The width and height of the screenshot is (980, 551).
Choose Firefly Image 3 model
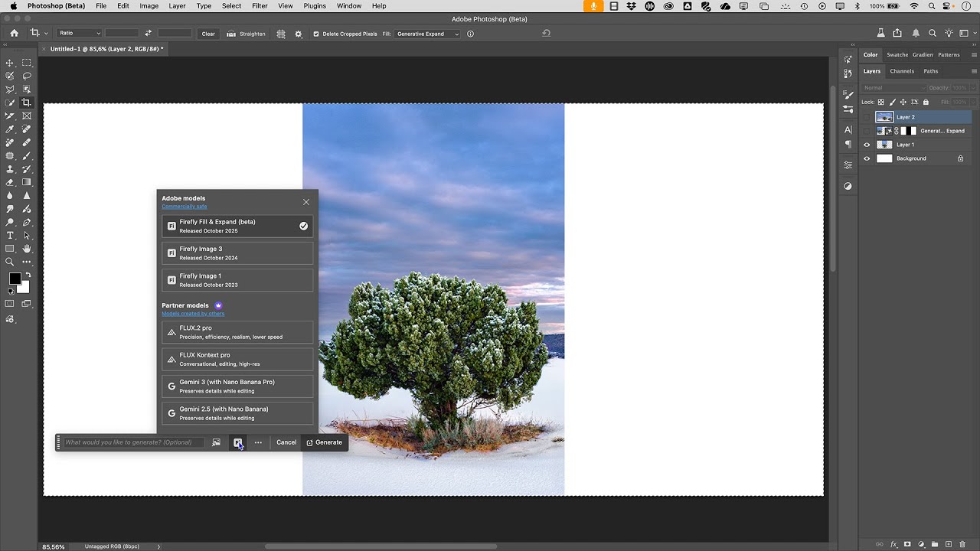click(x=237, y=253)
